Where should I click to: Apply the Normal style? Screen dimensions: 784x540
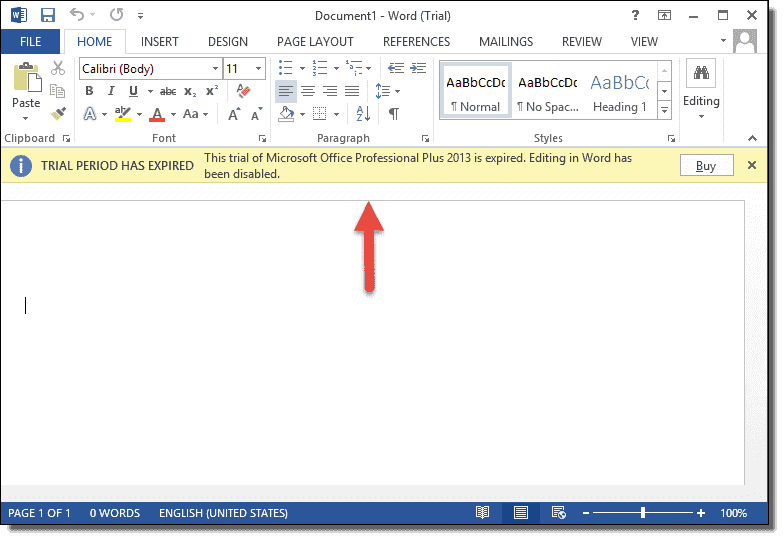[x=476, y=91]
